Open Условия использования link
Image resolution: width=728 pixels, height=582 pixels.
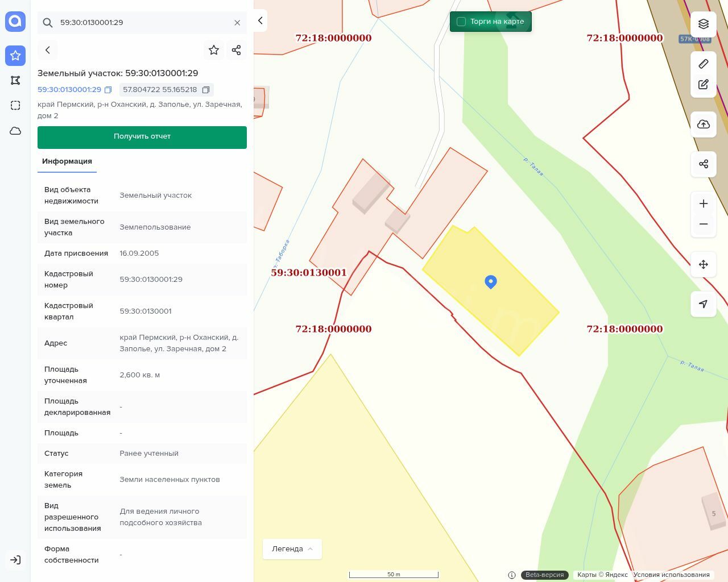pos(671,575)
